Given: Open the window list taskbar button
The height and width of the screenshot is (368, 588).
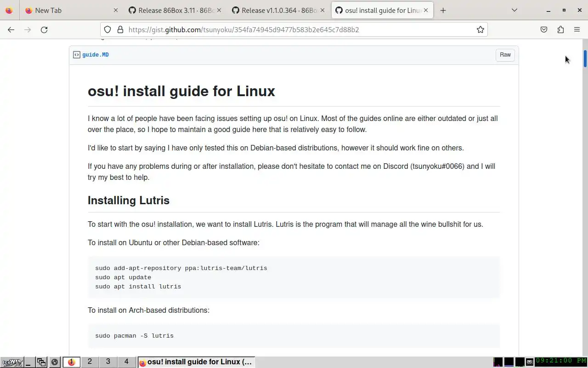Looking at the screenshot, I should (x=41, y=362).
